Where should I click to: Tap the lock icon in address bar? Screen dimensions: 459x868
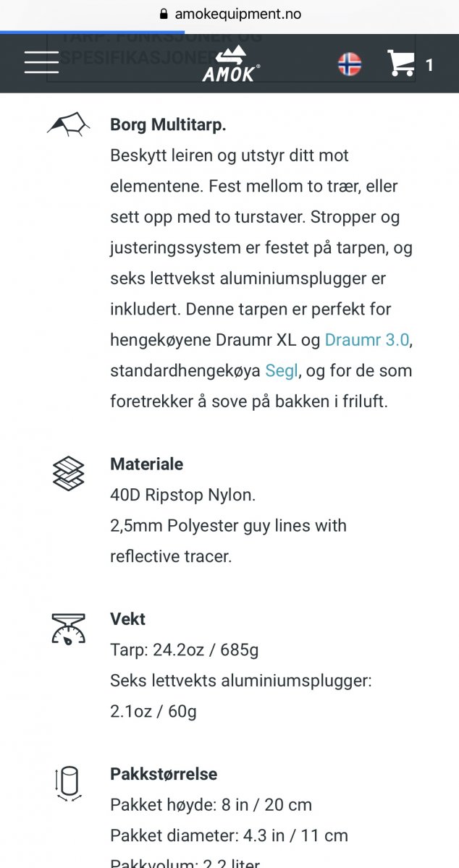point(163,14)
